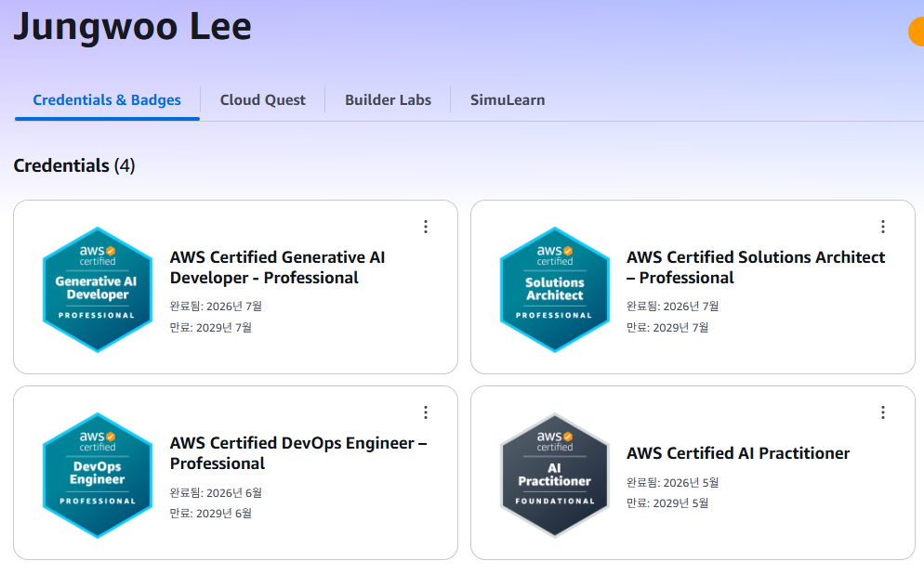Open options menu for Generative AI Developer card
Screen dimensions: 924x574
426,227
